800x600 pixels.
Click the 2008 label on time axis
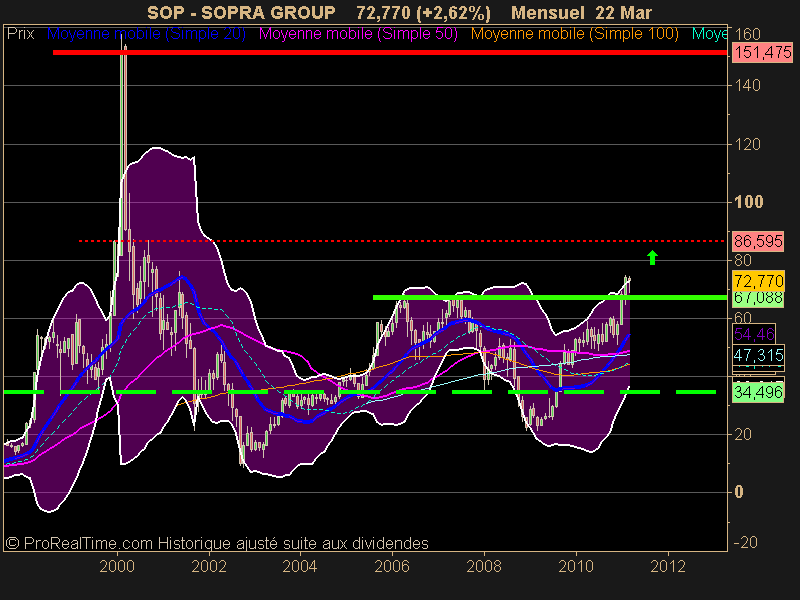coord(484,566)
